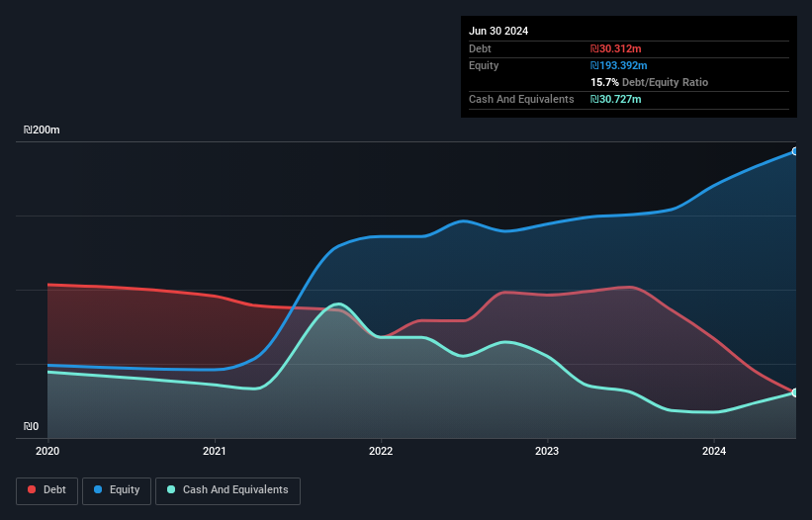Click the Jun 30 2024 tooltip date
This screenshot has height=520, width=812.
coord(498,31)
